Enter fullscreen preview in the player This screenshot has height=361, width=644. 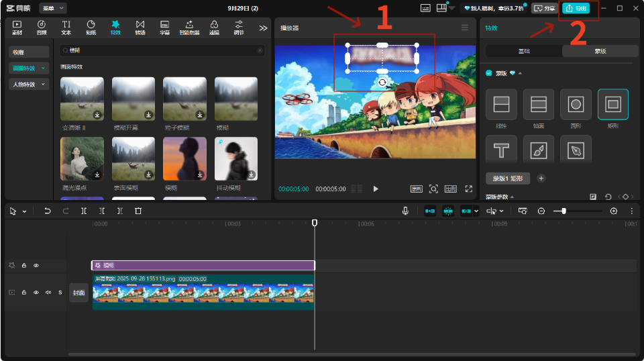[x=468, y=189]
